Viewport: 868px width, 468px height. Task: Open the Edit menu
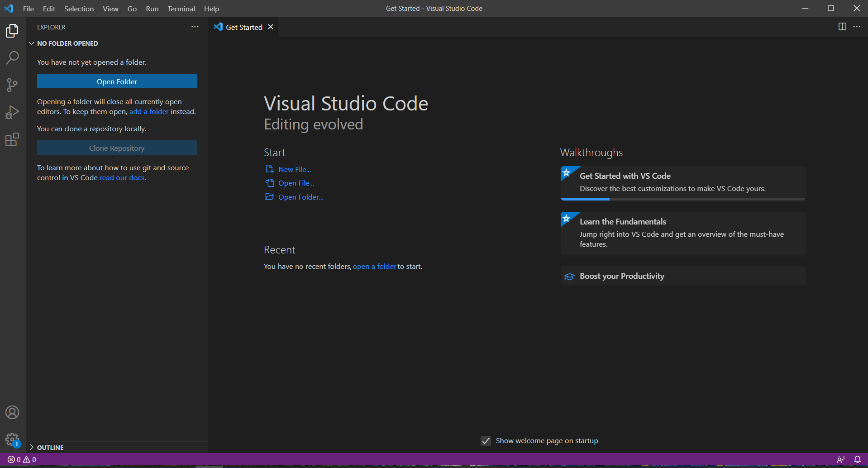(49, 9)
